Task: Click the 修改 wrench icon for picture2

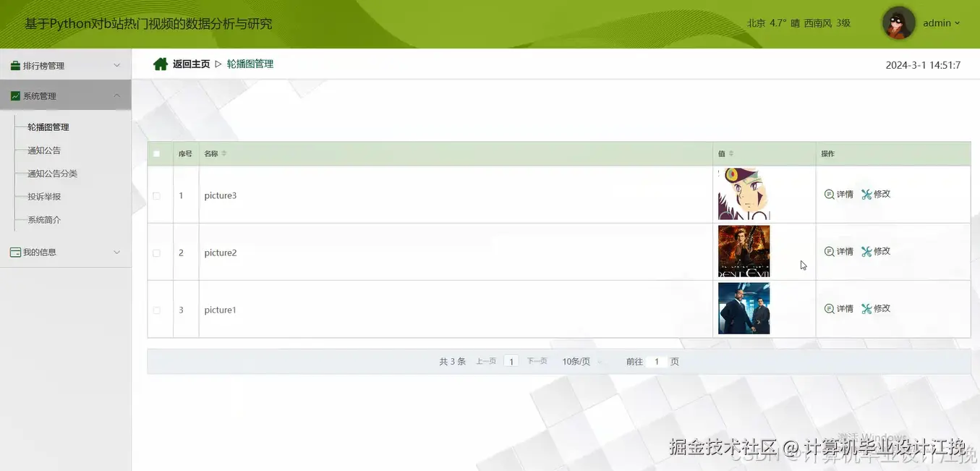Action: [866, 251]
